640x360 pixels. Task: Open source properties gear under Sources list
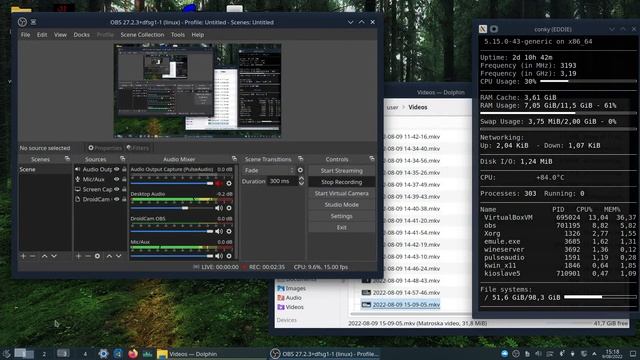pos(97,256)
